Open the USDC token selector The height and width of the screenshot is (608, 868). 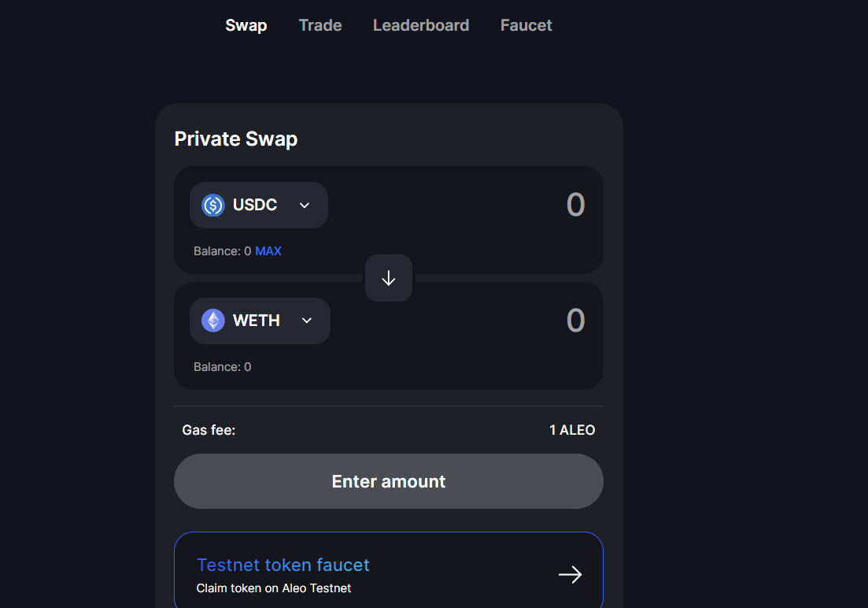pos(259,205)
